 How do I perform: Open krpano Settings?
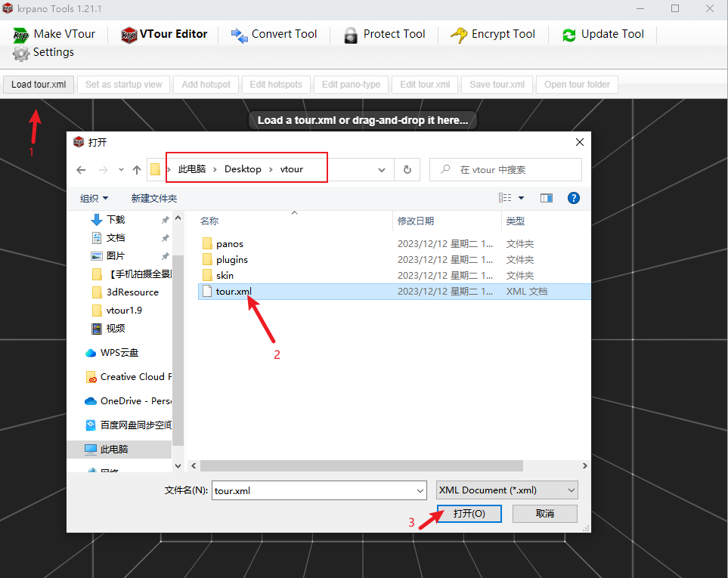(x=44, y=52)
